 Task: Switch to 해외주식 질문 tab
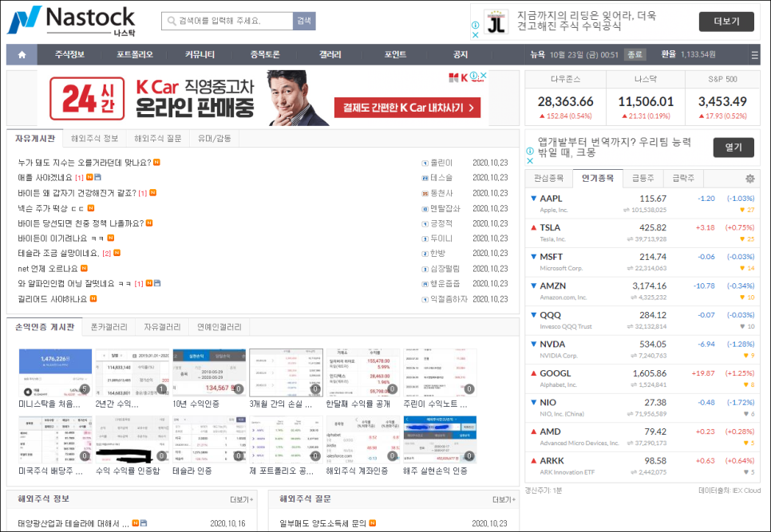pos(158,139)
